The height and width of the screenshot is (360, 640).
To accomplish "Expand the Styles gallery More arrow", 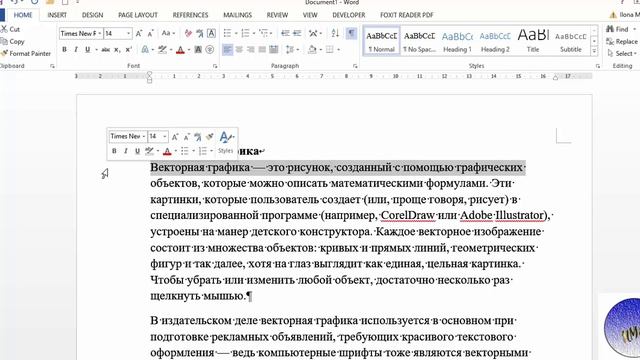I will [x=594, y=51].
